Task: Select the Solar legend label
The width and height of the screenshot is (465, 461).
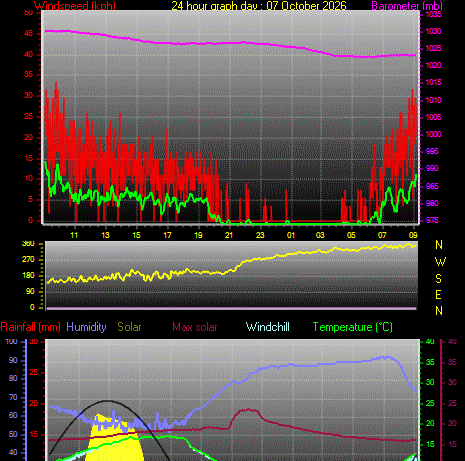Action: [129, 327]
